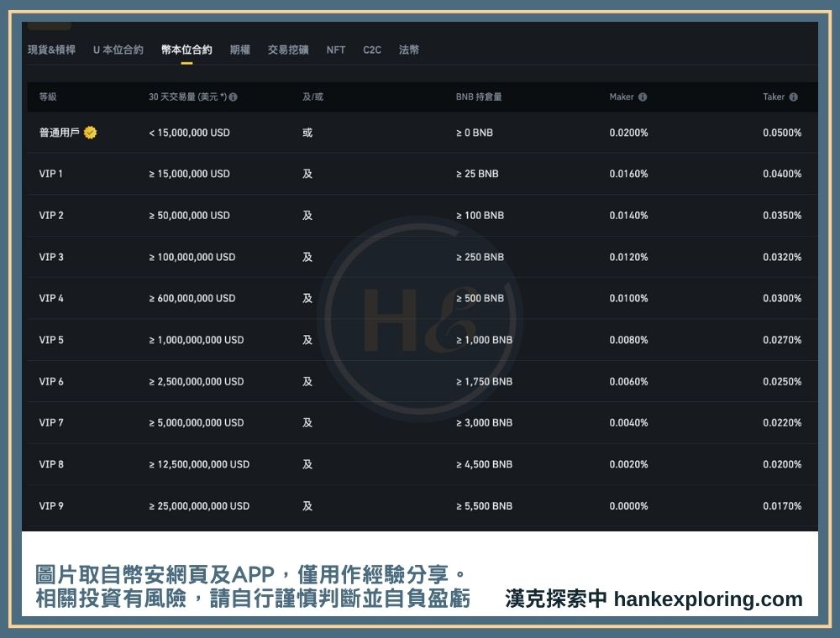Screen dimensions: 840x638
Task: Select the VIP 5 row label
Action: pos(51,340)
